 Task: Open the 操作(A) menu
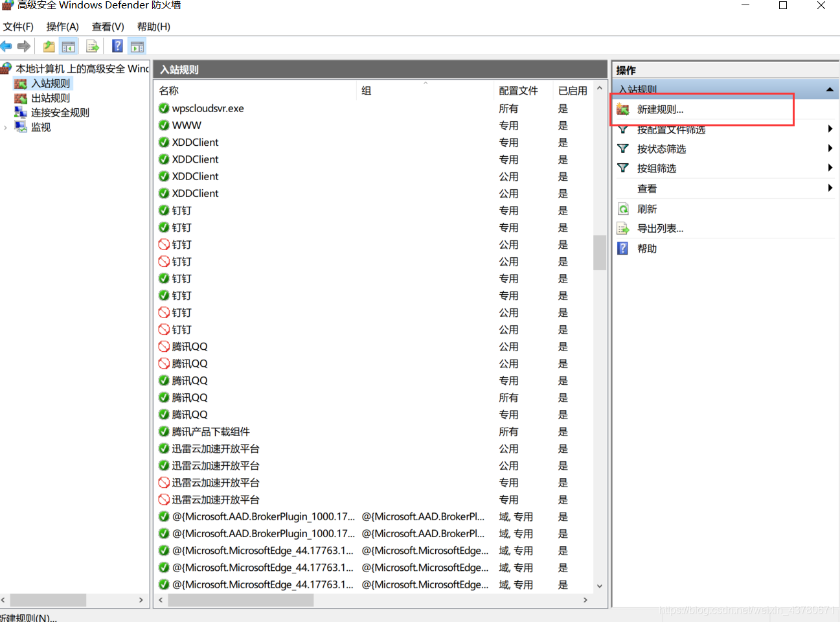63,27
